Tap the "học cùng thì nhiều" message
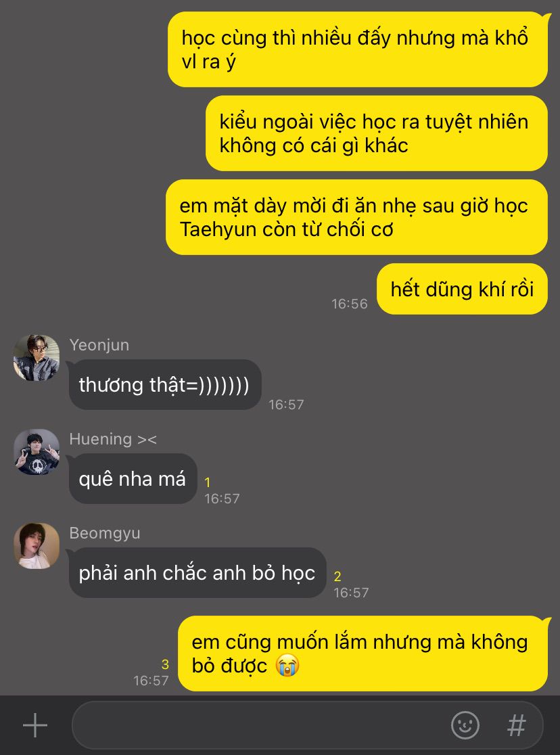The width and height of the screenshot is (560, 755). 358,49
